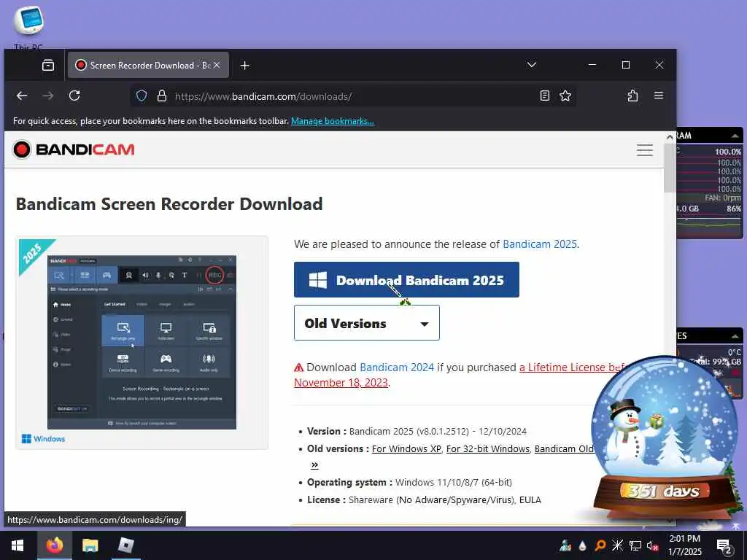
Task: Go back one page
Action: pos(22,96)
